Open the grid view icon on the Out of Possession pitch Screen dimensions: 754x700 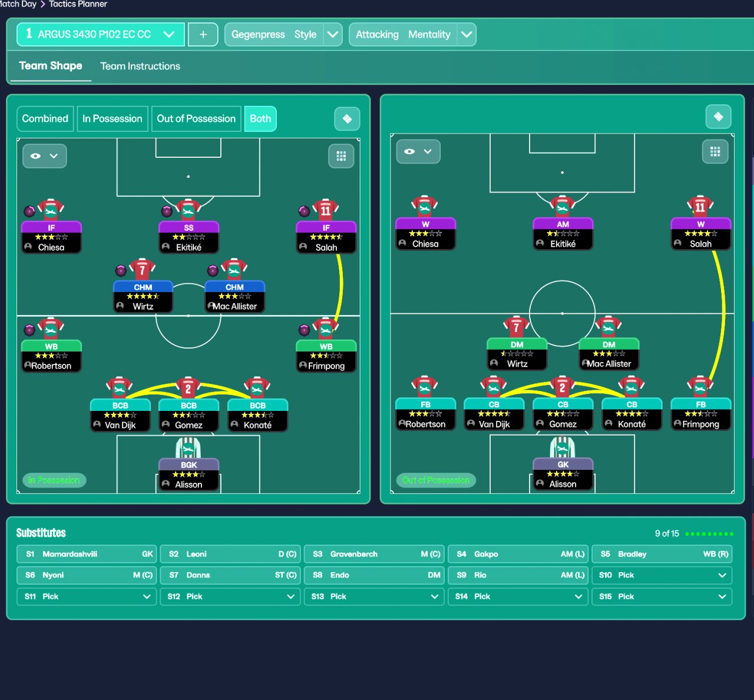point(715,151)
